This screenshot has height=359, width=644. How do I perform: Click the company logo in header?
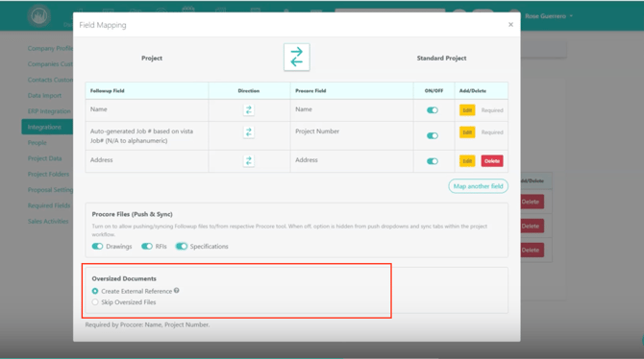tap(39, 16)
